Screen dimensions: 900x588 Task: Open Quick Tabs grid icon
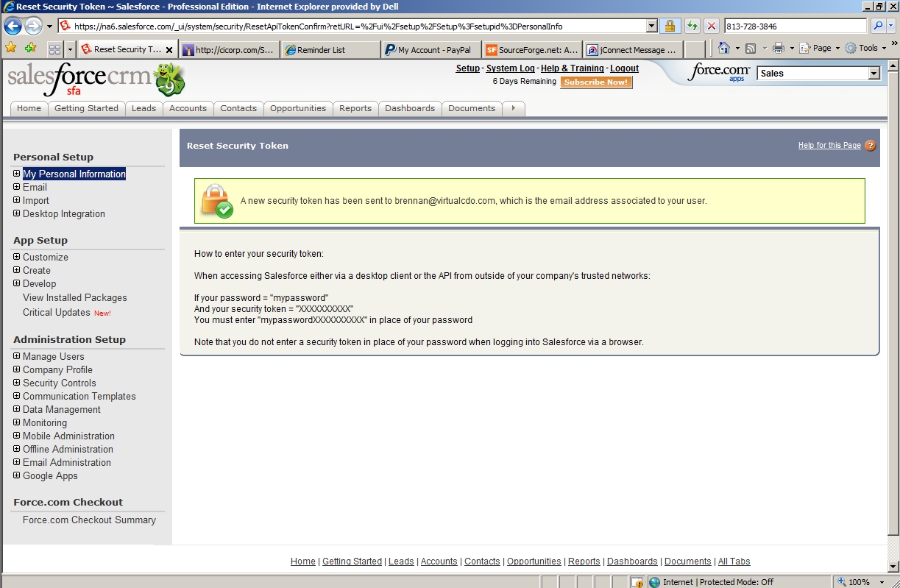point(54,49)
